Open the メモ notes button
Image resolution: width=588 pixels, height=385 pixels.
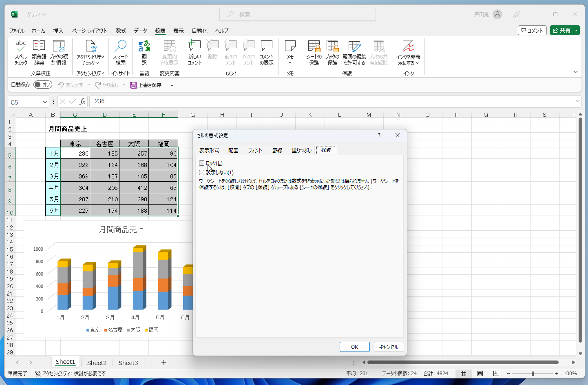point(290,53)
